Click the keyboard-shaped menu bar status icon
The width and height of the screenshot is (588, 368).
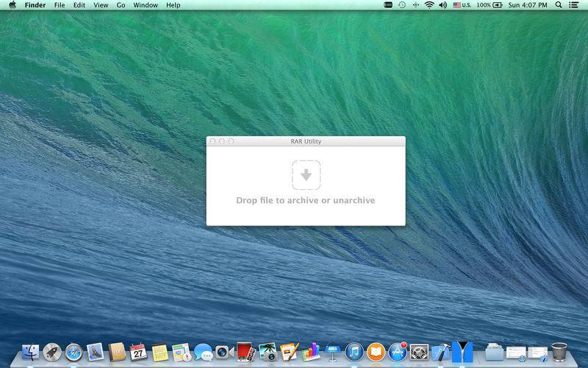[x=388, y=5]
